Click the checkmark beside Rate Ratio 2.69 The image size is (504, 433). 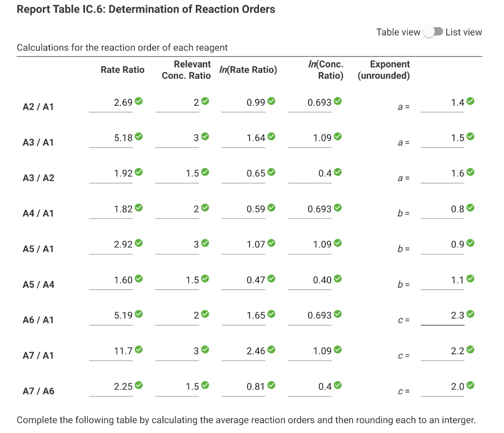click(x=138, y=100)
